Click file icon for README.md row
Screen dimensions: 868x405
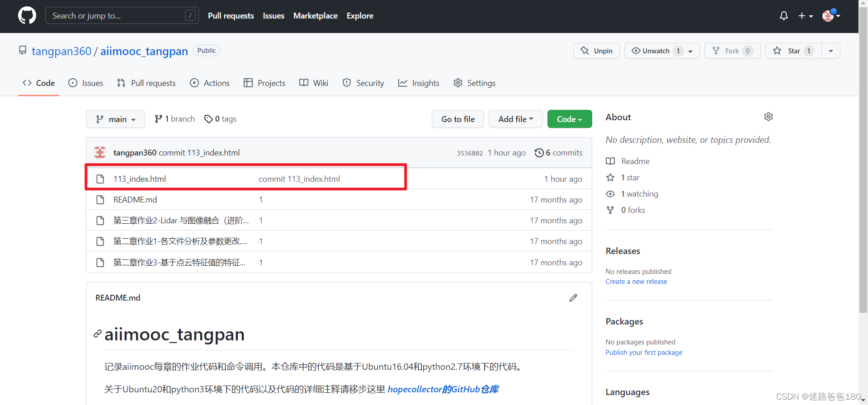[100, 200]
